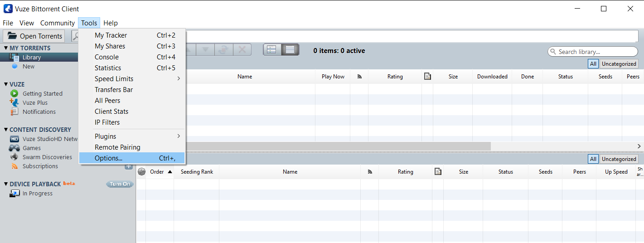Collapse the MY TORRENTS section
This screenshot has height=243, width=644.
[x=6, y=48]
